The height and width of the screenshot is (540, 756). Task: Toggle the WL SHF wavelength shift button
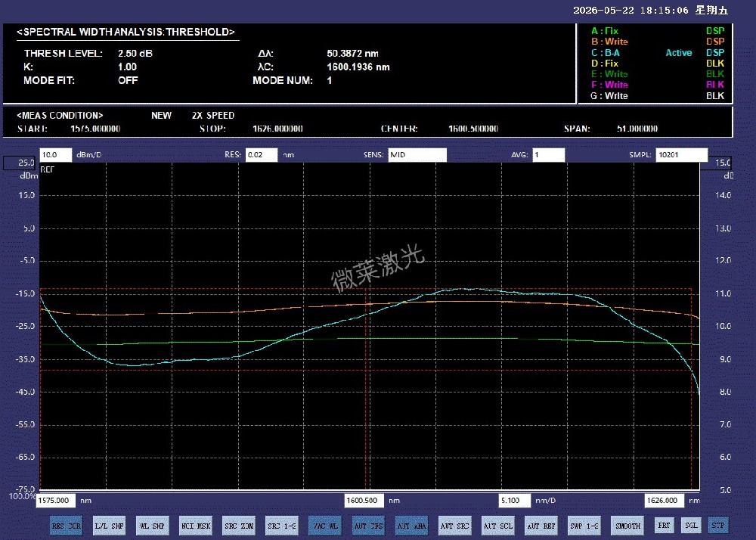click(153, 526)
